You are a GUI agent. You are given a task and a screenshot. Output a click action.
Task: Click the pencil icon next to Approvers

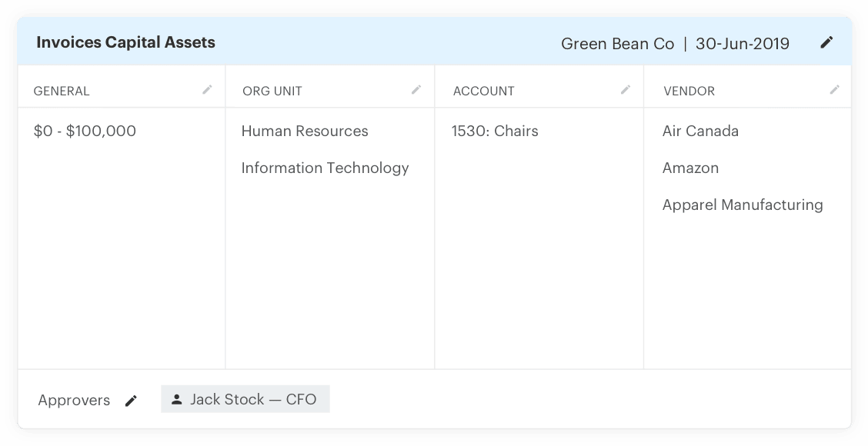point(132,401)
